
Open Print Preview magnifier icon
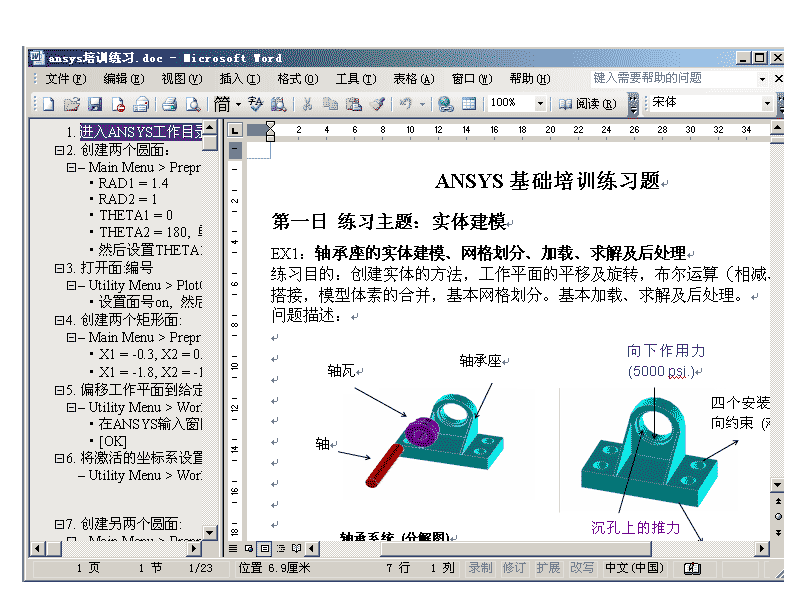point(193,104)
